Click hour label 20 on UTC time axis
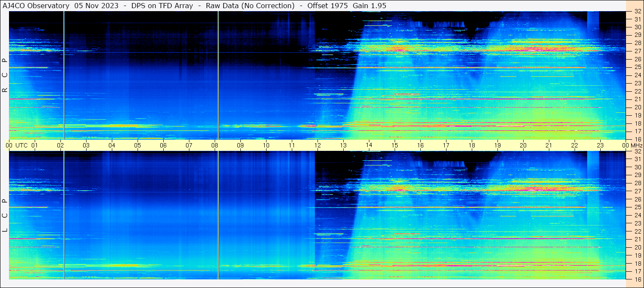This screenshot has width=644, height=288. click(523, 145)
